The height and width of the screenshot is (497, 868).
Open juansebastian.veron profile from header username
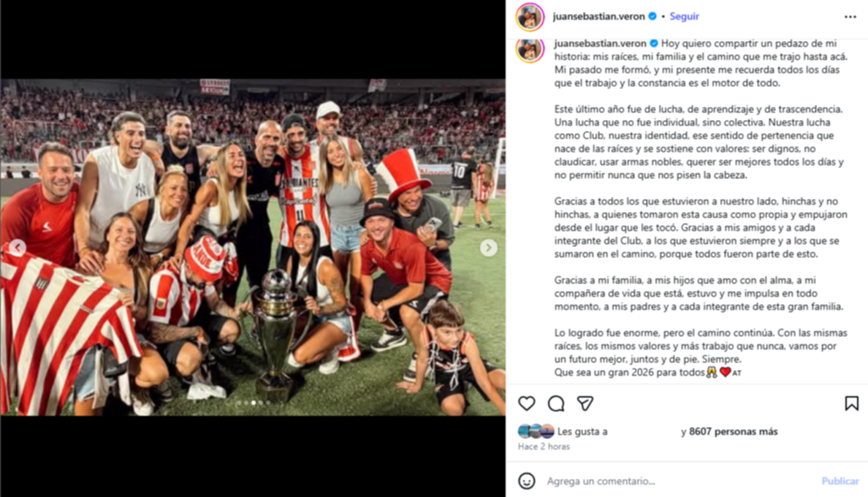[x=598, y=17]
